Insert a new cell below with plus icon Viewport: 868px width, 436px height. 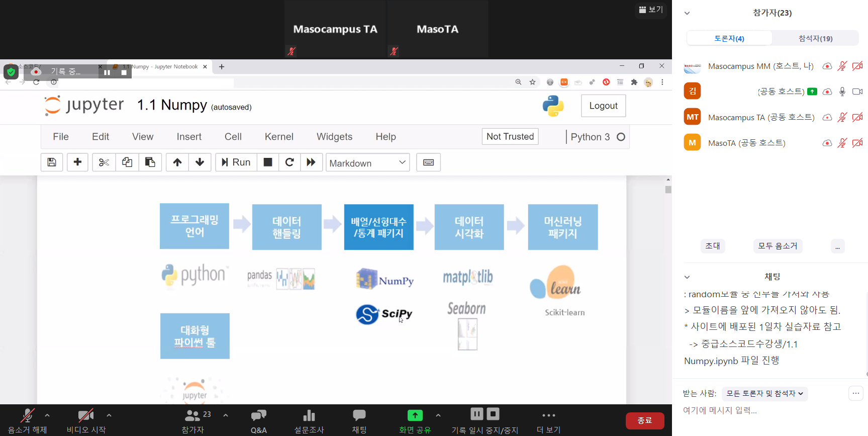tap(77, 162)
